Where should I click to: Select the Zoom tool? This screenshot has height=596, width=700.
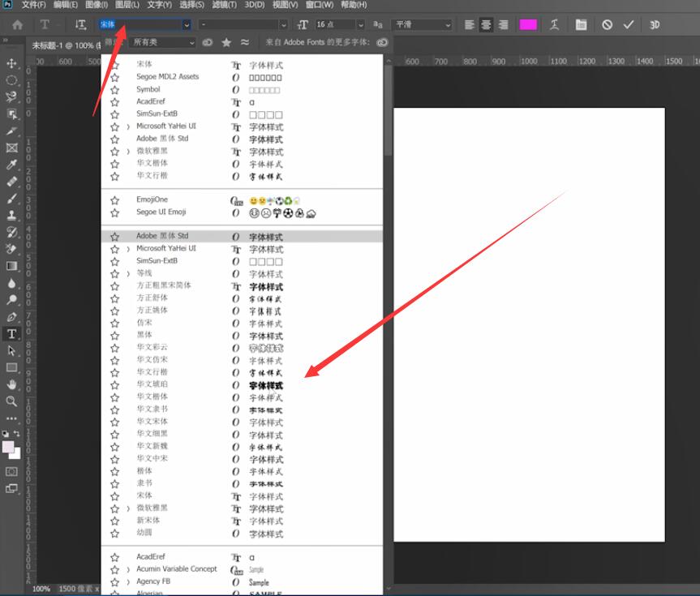(x=11, y=401)
